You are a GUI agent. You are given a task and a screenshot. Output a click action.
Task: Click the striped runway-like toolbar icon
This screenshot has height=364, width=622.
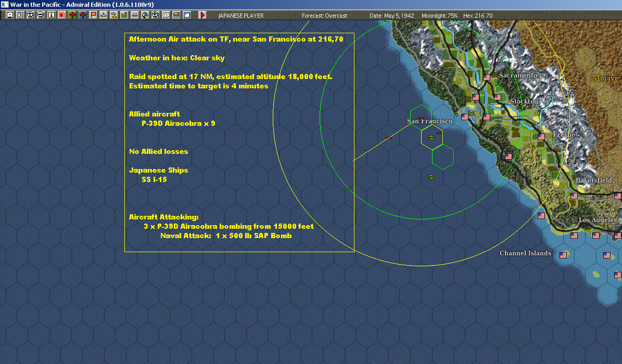tap(176, 15)
